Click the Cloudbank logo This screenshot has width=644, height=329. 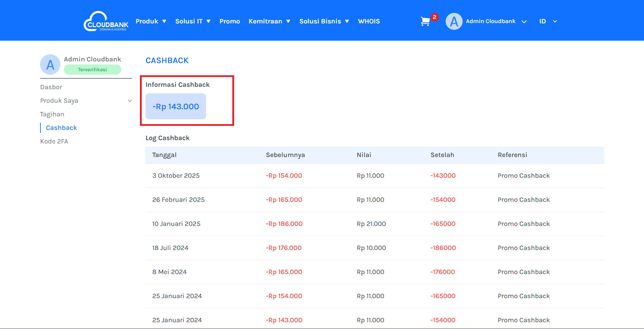[x=106, y=21]
